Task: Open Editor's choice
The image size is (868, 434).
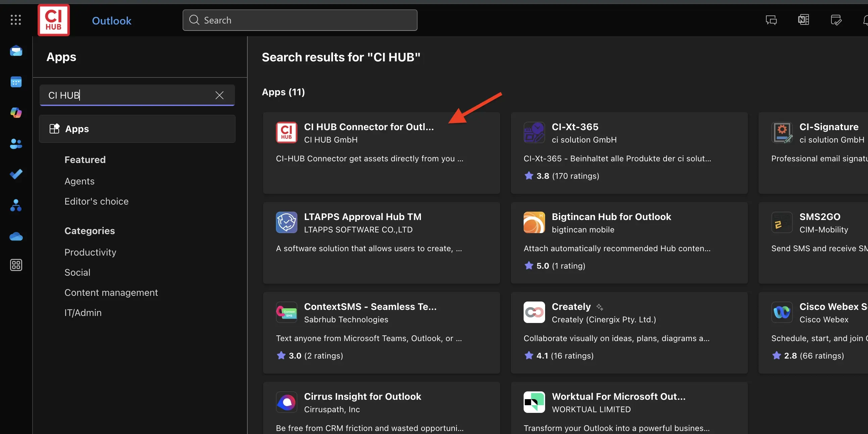Action: (96, 201)
